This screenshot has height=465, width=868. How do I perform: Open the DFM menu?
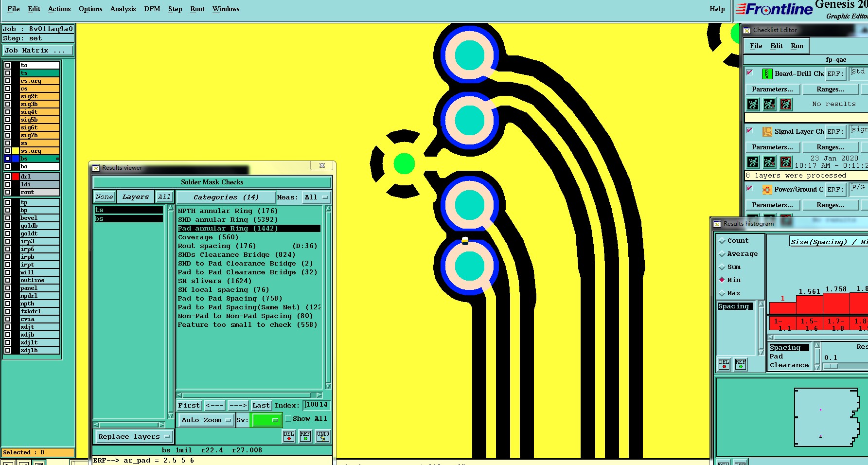click(x=152, y=9)
